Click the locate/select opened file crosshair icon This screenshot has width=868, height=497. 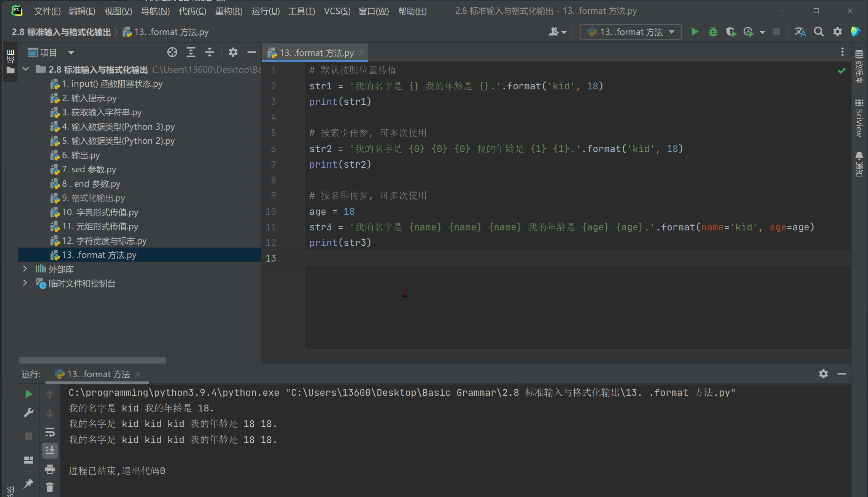(x=172, y=52)
